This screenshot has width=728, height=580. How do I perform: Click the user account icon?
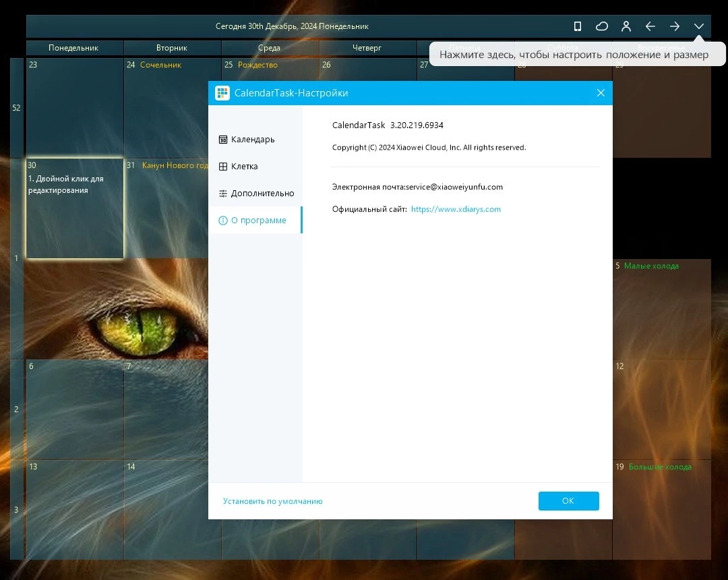tap(626, 26)
